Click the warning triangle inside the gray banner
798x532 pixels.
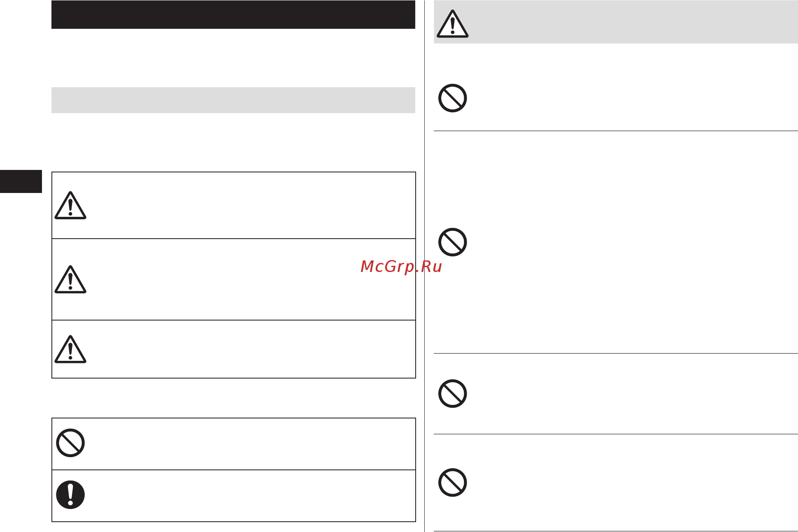click(x=452, y=24)
